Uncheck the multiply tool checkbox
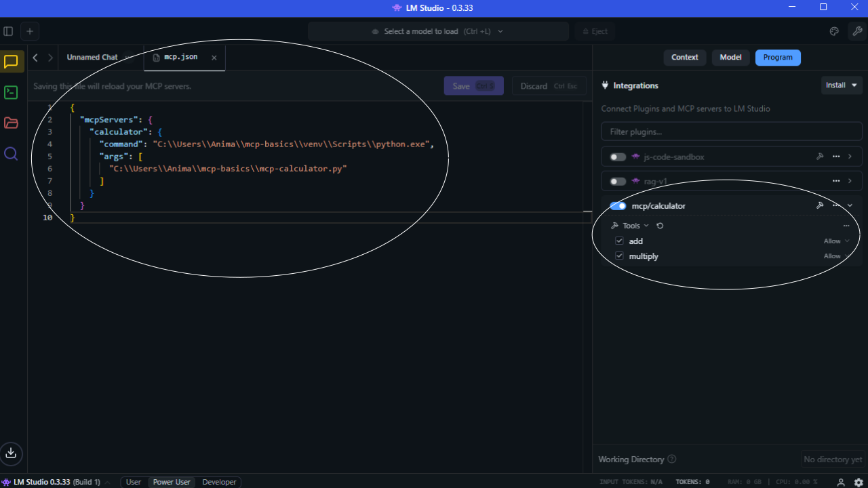This screenshot has width=868, height=488. (x=619, y=256)
